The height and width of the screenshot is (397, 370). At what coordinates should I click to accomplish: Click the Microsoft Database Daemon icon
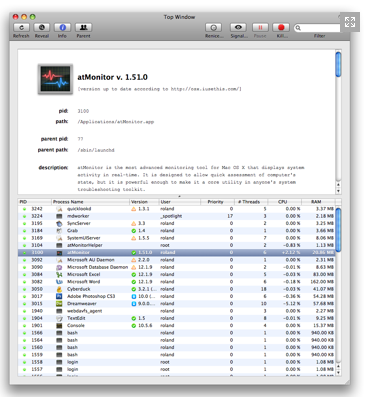tap(59, 267)
